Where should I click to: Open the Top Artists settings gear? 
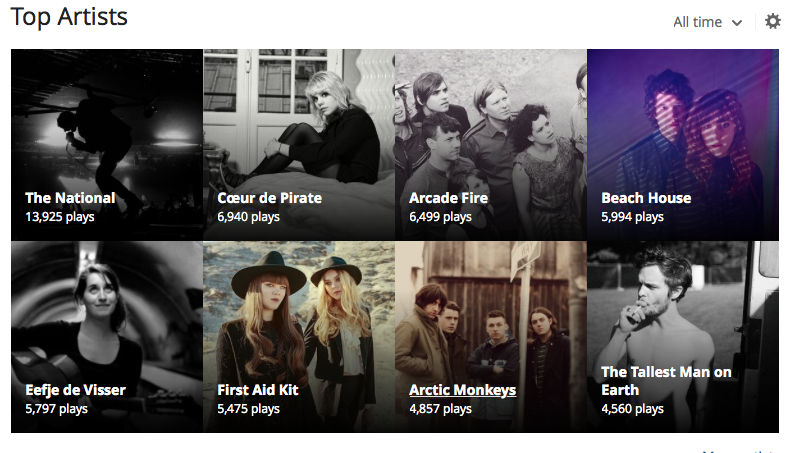[x=772, y=21]
